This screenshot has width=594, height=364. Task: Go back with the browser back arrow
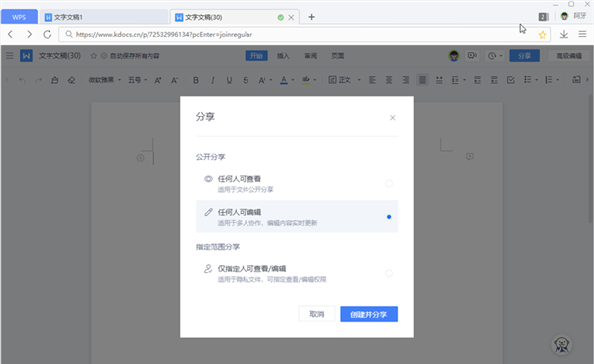pos(11,34)
